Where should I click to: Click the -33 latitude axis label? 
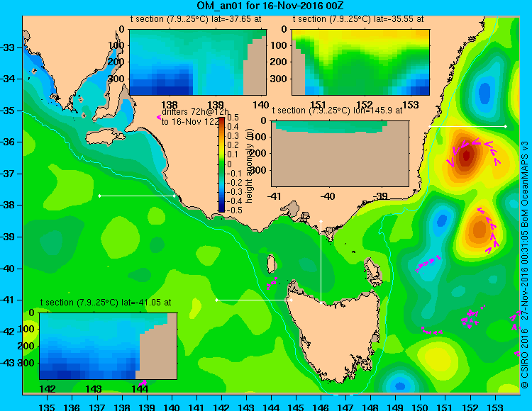pyautogui.click(x=8, y=47)
